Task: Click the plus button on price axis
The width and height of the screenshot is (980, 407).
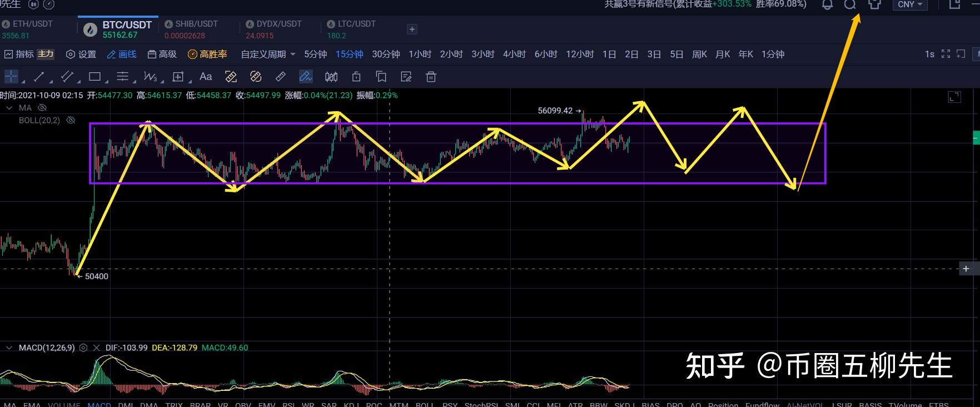Action: pyautogui.click(x=966, y=269)
